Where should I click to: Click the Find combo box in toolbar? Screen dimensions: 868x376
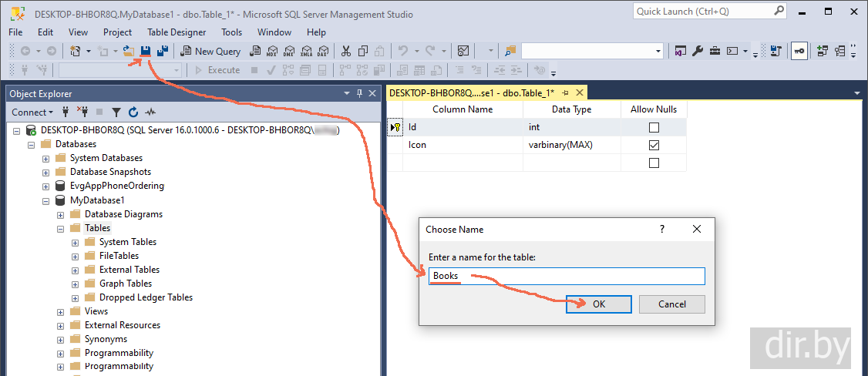point(592,51)
